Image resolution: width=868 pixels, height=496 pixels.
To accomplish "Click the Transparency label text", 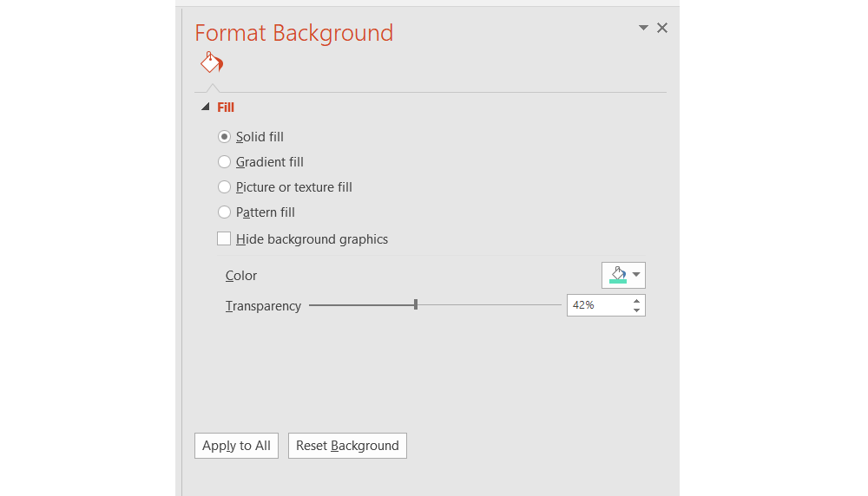I will tap(263, 306).
